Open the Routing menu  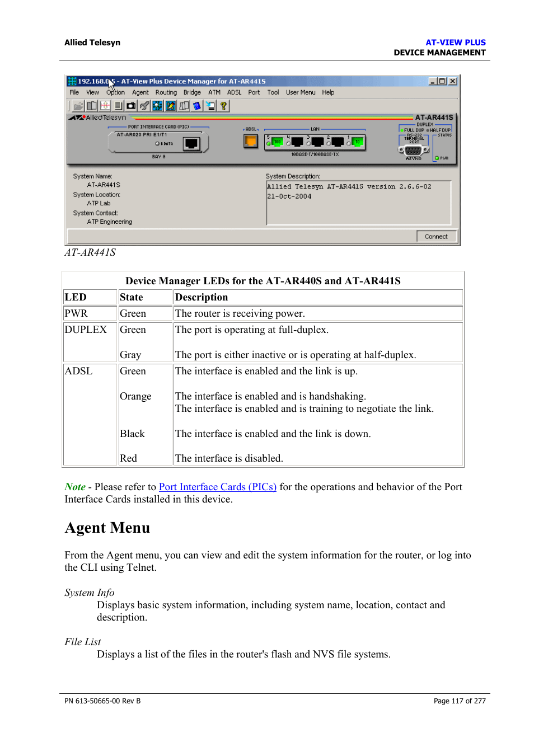tap(166, 92)
